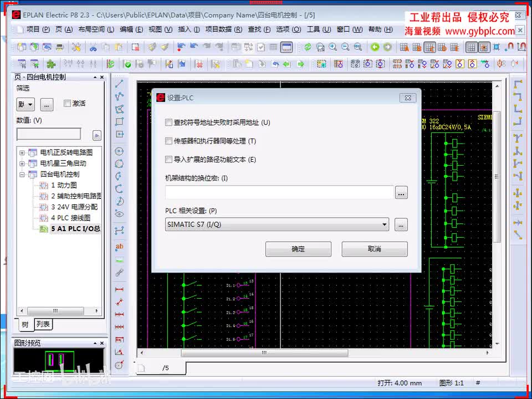Click the red X delete icon
532x399 pixels.
coord(199,64)
